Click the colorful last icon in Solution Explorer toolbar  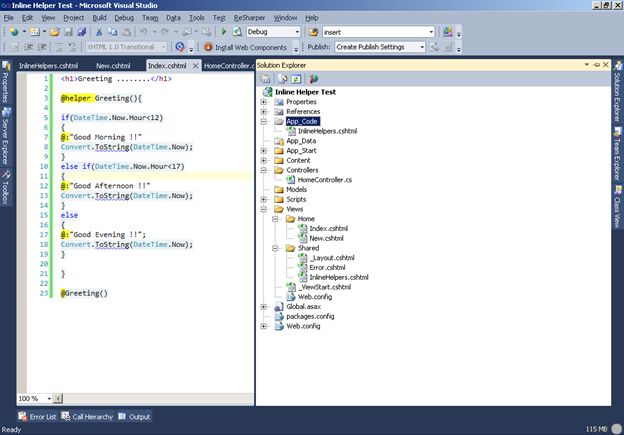tap(314, 79)
